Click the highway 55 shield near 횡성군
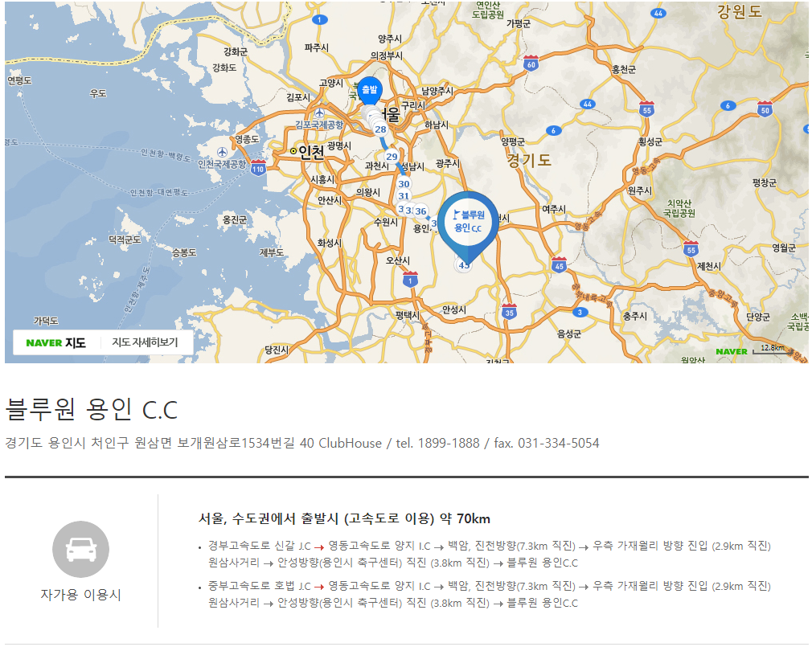 [x=647, y=108]
